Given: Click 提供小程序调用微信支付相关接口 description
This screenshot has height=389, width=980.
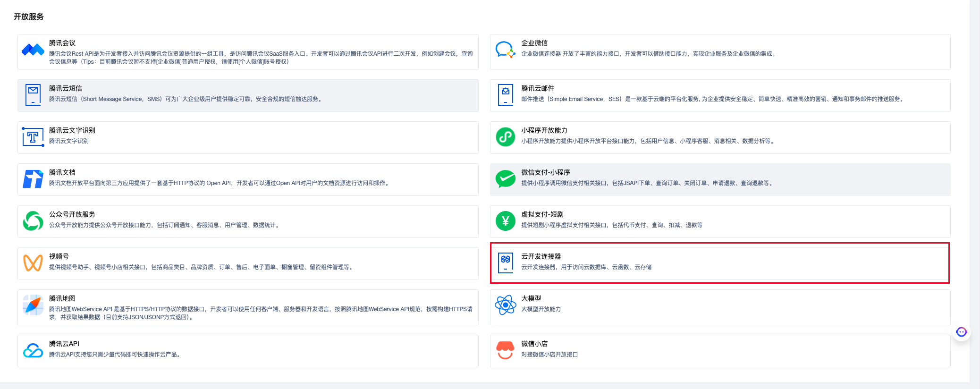Looking at the screenshot, I should 648,183.
